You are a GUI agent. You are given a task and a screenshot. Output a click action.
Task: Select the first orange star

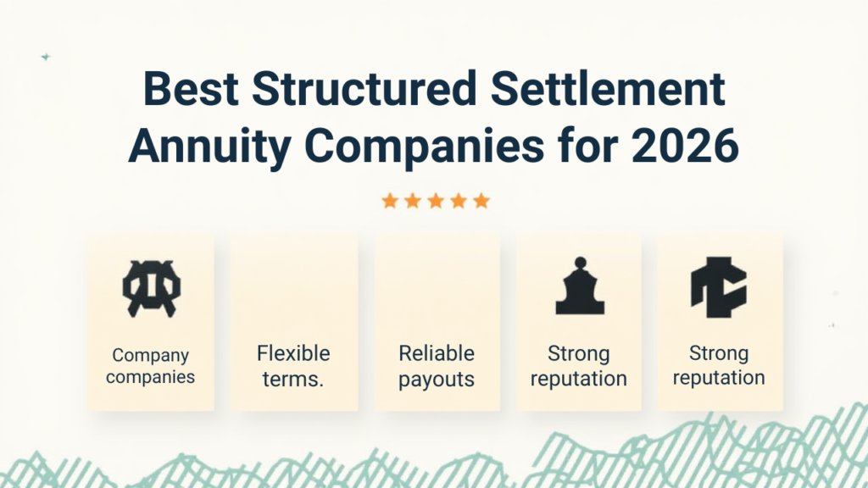point(390,201)
